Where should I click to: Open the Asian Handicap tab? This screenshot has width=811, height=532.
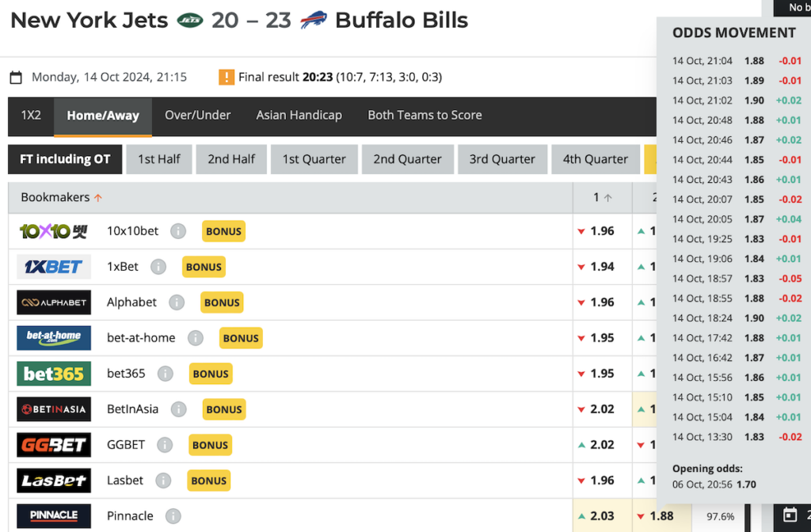299,116
